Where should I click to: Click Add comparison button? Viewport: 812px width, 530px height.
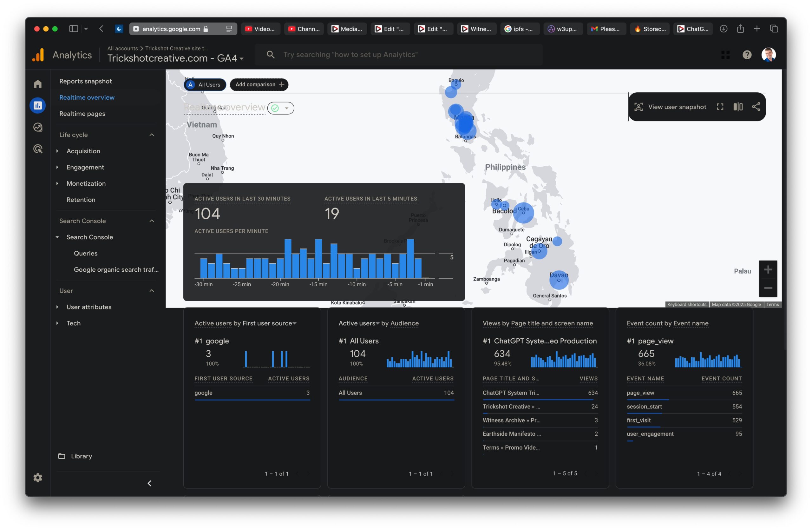click(259, 85)
